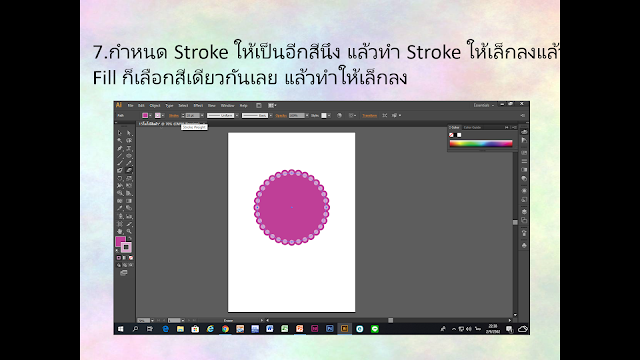Select the Lasso tool
640x360 pixels.
coord(129,140)
